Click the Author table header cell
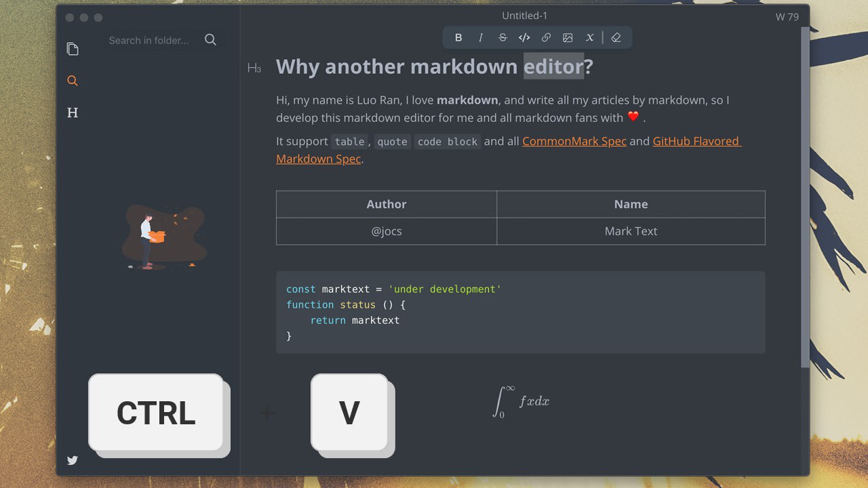Screen dimensions: 868x488 387,204
